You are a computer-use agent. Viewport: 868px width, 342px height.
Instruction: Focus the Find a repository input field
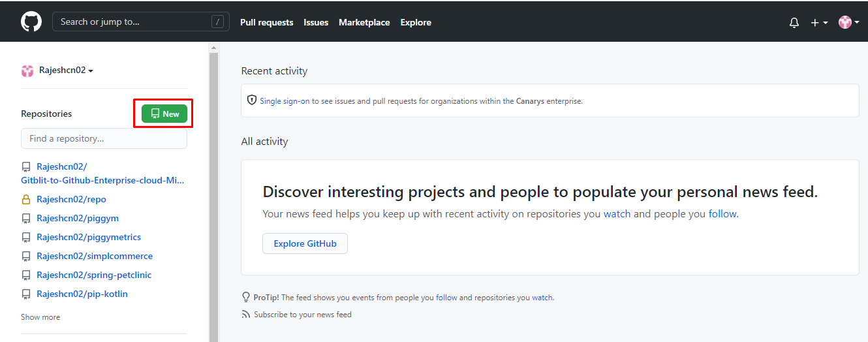(104, 138)
